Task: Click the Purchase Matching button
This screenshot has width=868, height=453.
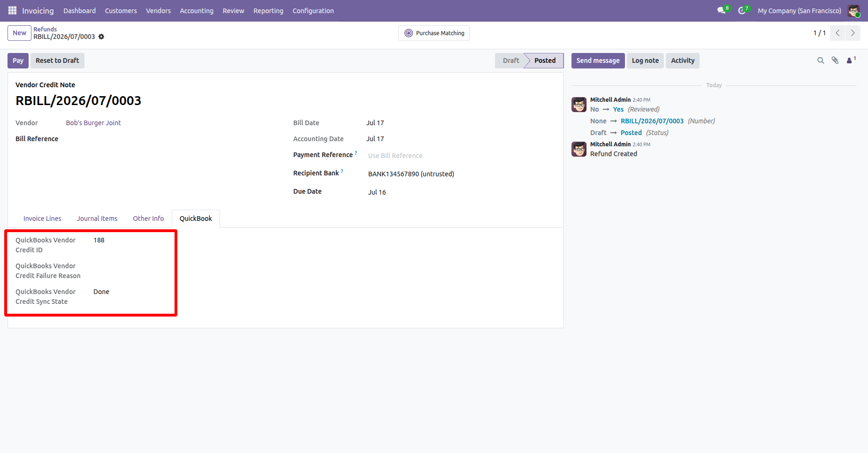Action: pos(434,33)
